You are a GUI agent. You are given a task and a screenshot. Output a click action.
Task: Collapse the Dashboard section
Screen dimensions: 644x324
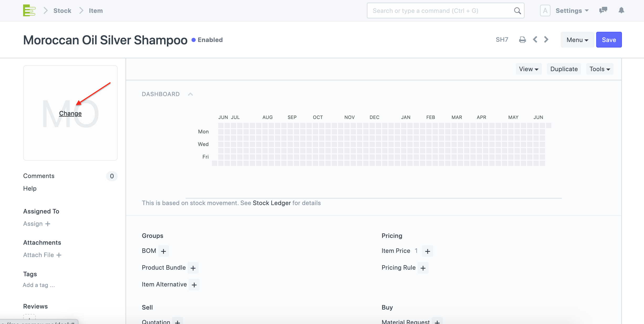coord(190,94)
